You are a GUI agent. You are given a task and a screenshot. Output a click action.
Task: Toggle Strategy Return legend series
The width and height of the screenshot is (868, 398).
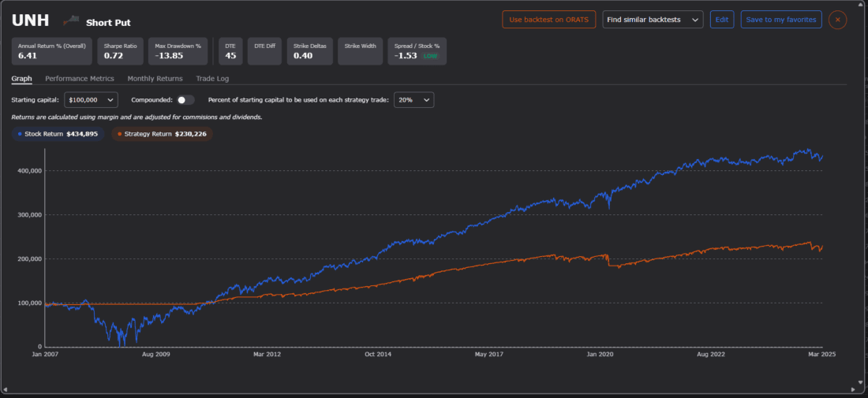163,134
